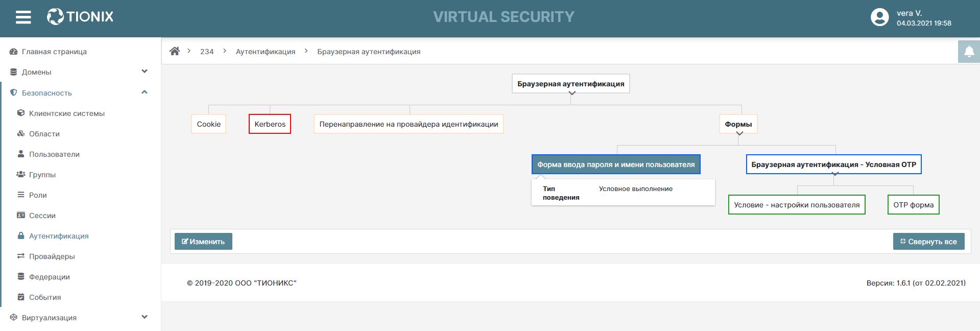Collapse Браузерная аутентификация root node
The width and height of the screenshot is (980, 331).
[572, 93]
